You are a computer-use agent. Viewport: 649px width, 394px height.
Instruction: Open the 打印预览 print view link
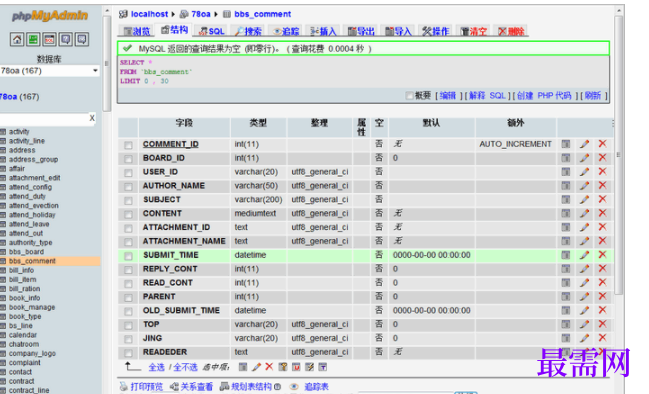(x=147, y=387)
